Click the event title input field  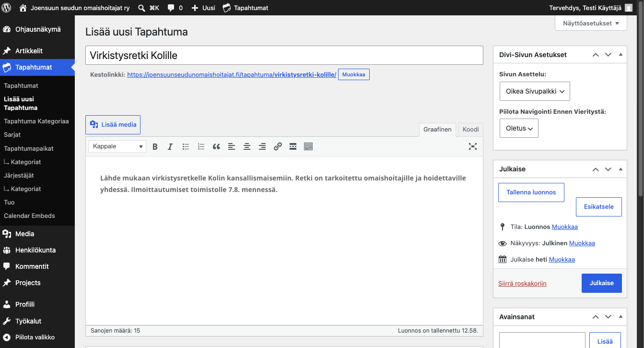coord(284,55)
